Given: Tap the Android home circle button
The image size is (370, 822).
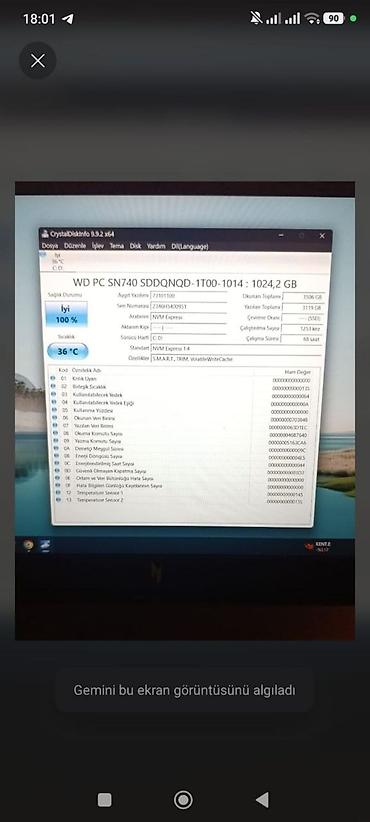Looking at the screenshot, I should (183, 799).
